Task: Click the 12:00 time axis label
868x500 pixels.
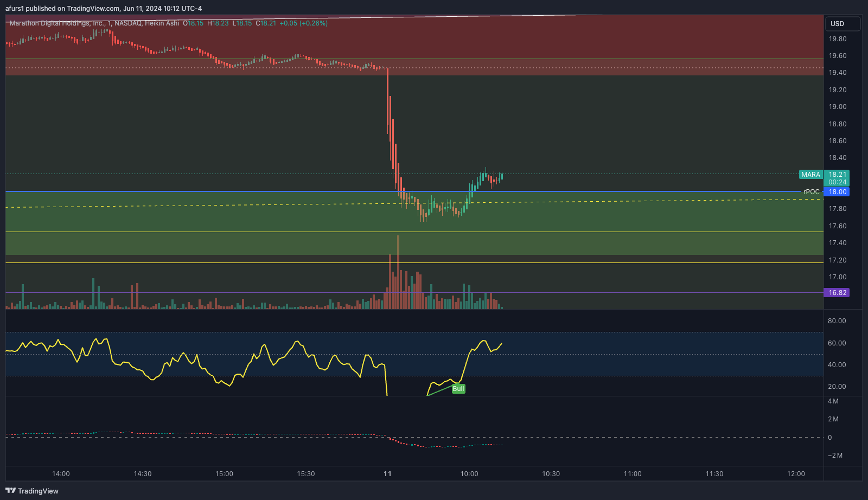Action: 796,474
